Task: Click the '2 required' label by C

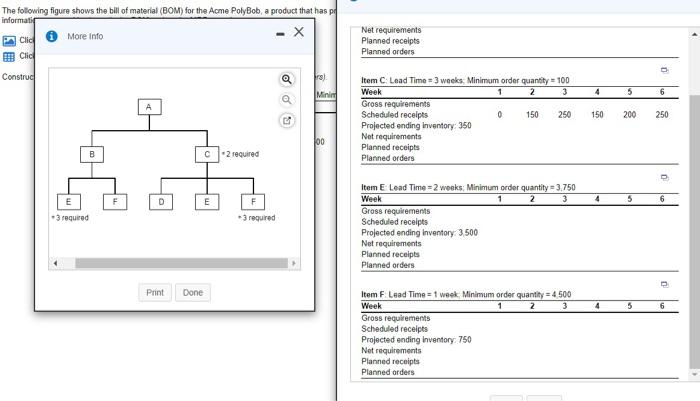Action: pos(240,154)
